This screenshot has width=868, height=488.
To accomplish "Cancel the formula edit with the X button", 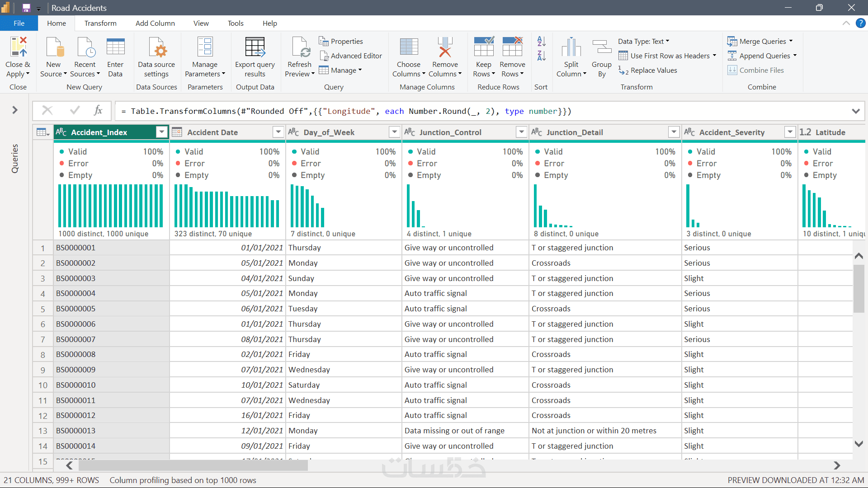I will tap(47, 110).
